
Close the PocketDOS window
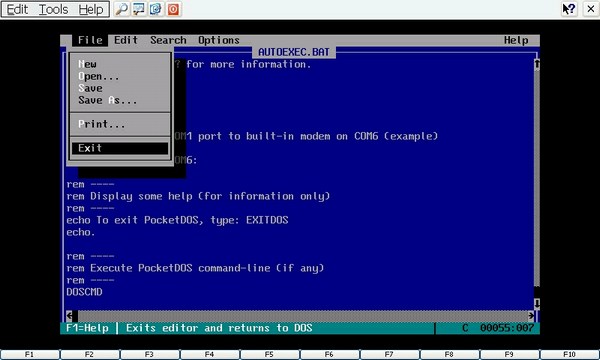point(591,9)
